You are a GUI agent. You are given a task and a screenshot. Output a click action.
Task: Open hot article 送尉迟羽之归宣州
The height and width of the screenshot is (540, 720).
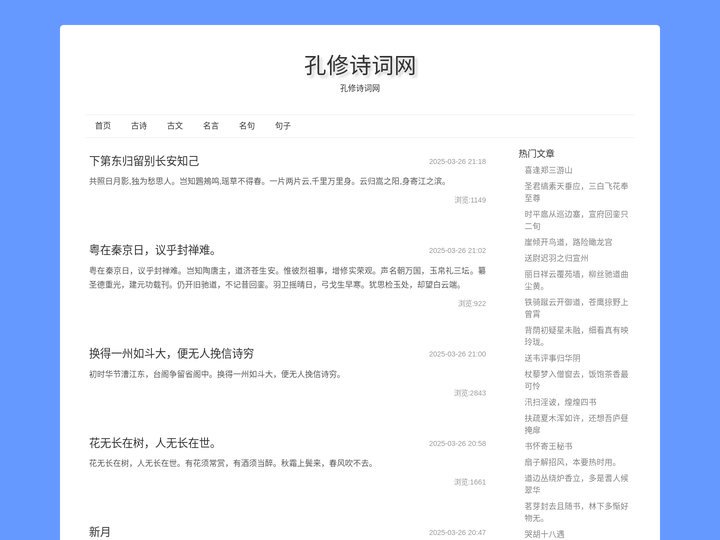tap(556, 259)
